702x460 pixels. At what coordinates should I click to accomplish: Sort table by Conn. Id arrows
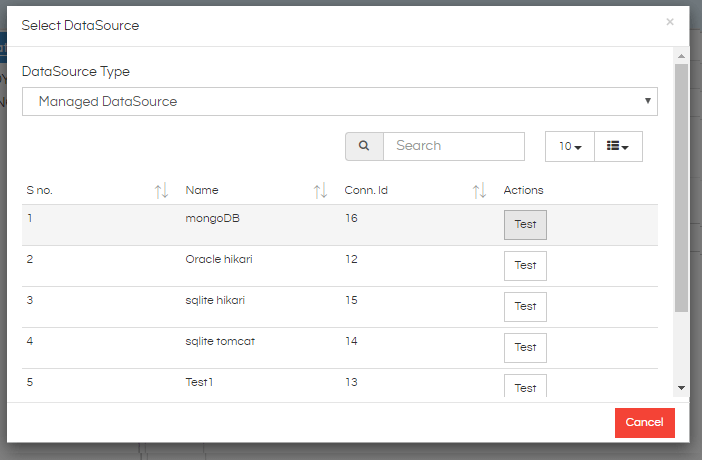tap(479, 191)
